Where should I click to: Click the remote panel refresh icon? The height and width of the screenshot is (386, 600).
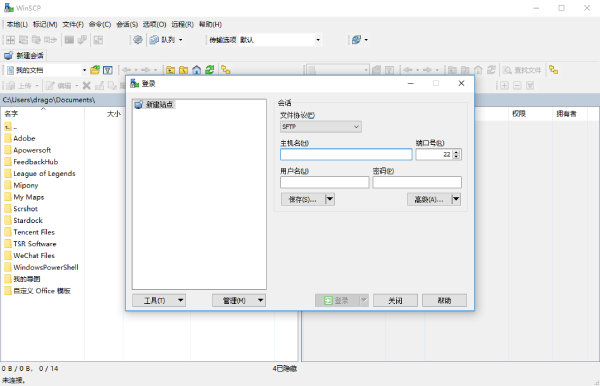pos(491,70)
